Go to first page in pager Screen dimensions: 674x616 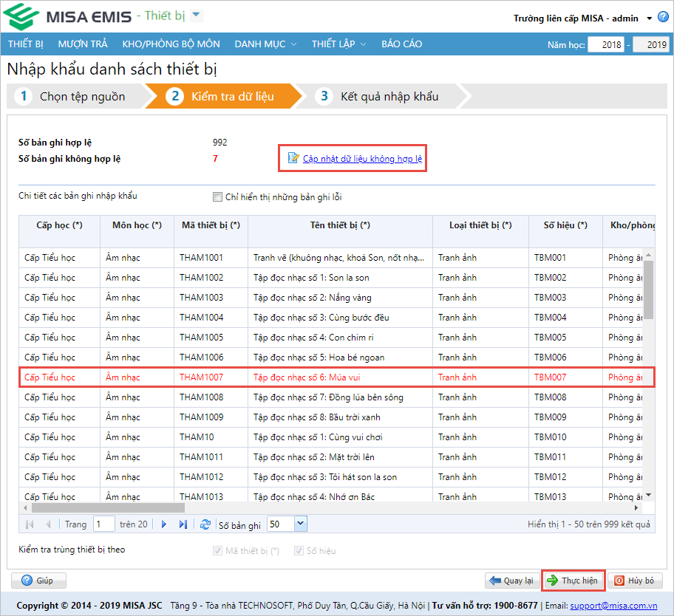point(30,524)
